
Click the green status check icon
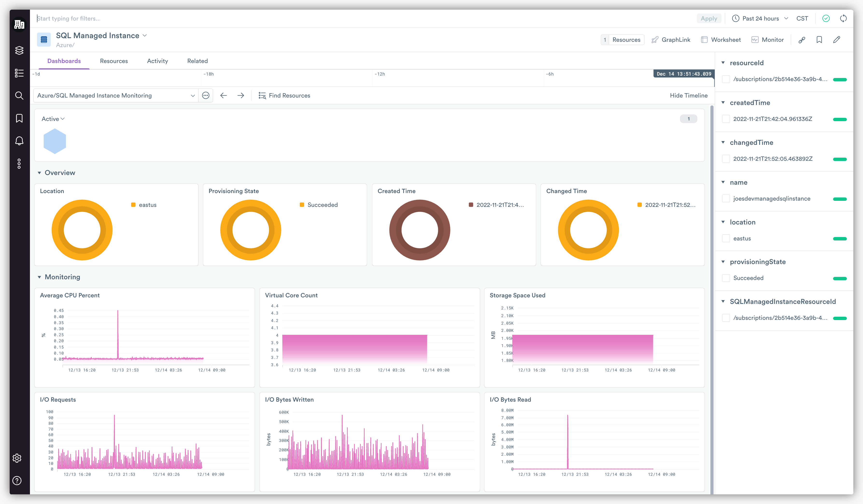pyautogui.click(x=826, y=19)
